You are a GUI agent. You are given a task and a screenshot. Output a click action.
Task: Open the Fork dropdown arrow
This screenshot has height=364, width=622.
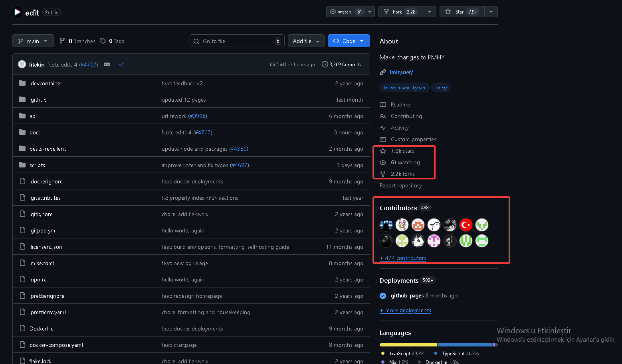pos(430,12)
